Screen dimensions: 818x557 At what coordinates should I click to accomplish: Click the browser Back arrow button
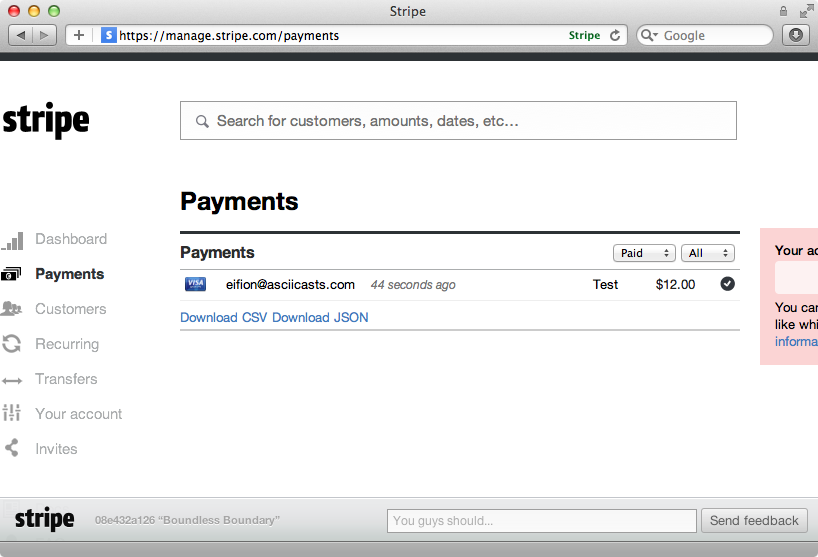click(x=21, y=35)
